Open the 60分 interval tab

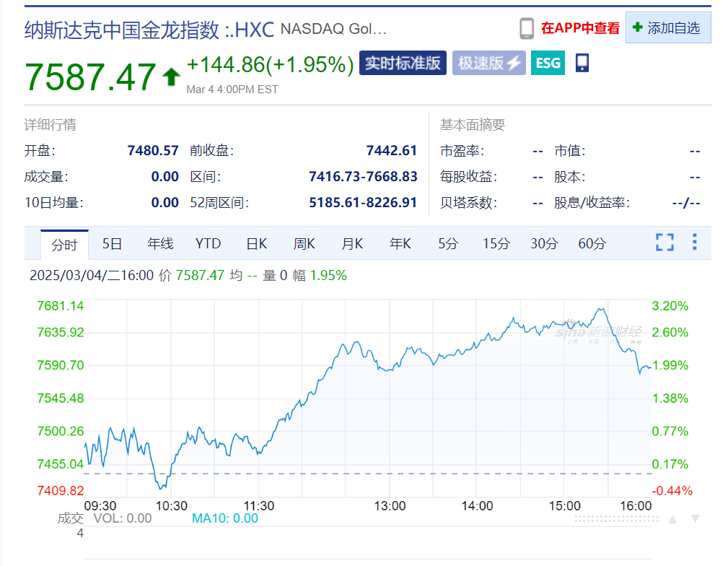[592, 244]
